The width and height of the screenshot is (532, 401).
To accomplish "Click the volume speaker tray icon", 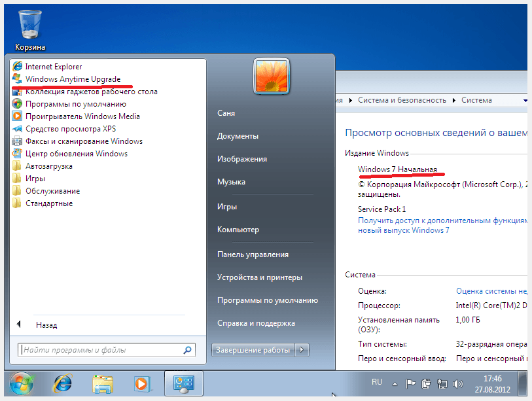I will tap(457, 384).
